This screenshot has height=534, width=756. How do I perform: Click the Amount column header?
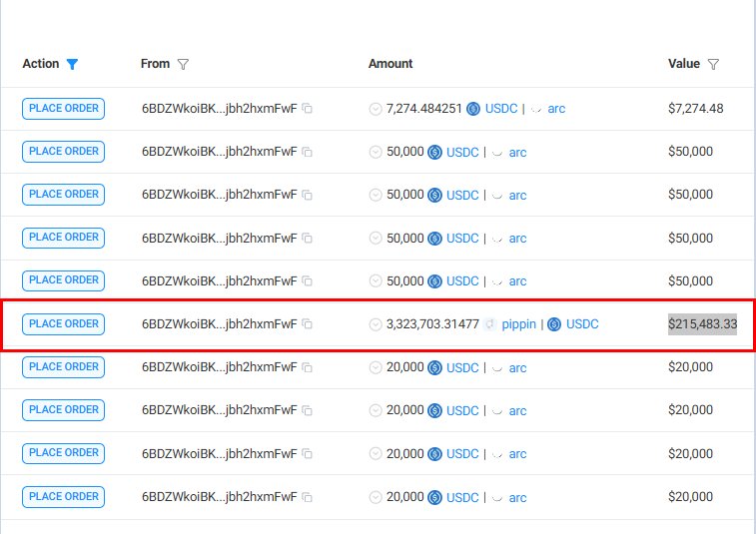(390, 64)
